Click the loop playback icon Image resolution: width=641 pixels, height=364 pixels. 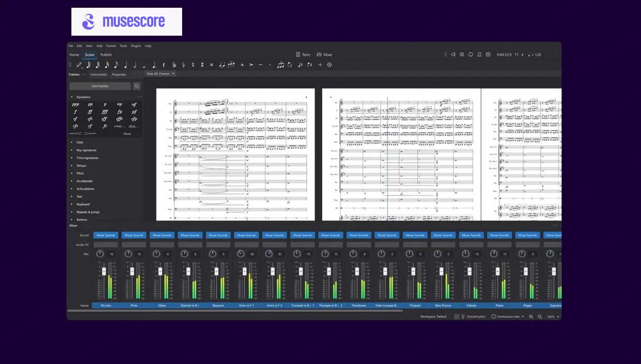click(x=471, y=54)
